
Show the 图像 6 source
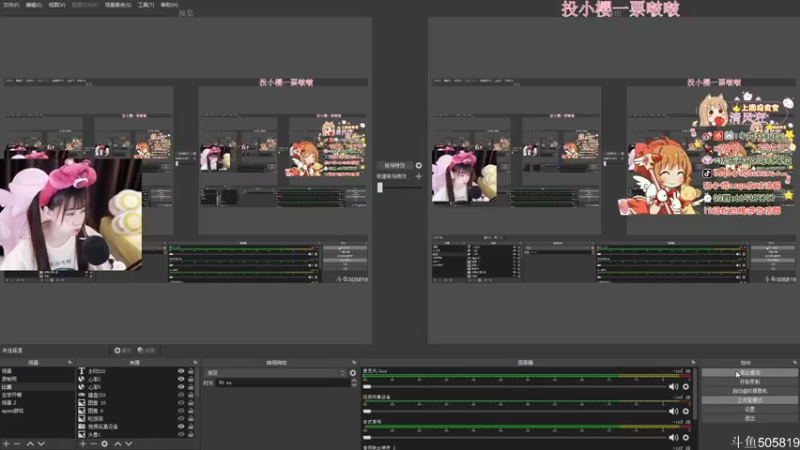[181, 411]
